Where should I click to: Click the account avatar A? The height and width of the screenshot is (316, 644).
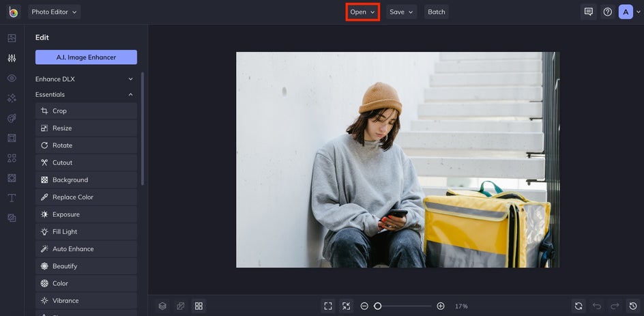click(626, 12)
